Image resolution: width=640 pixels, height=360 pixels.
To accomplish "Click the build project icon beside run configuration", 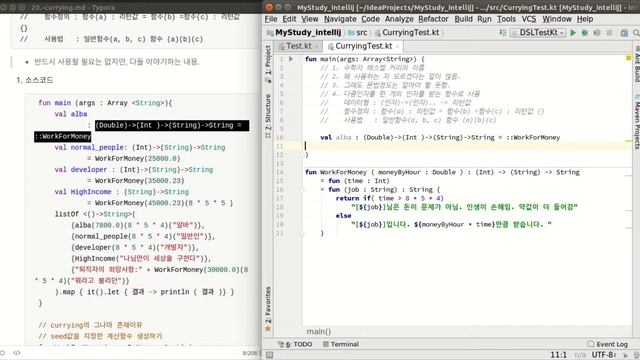I will coord(503,33).
